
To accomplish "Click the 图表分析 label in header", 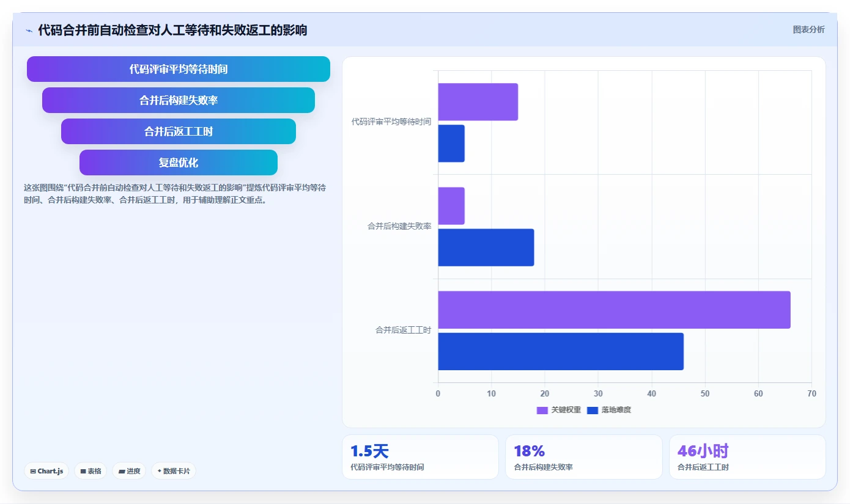I will coord(808,29).
